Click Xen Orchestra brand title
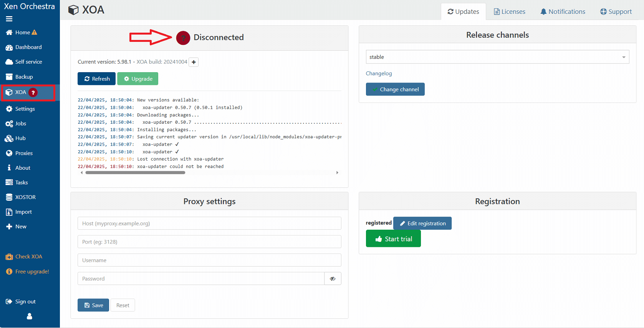 (30, 6)
